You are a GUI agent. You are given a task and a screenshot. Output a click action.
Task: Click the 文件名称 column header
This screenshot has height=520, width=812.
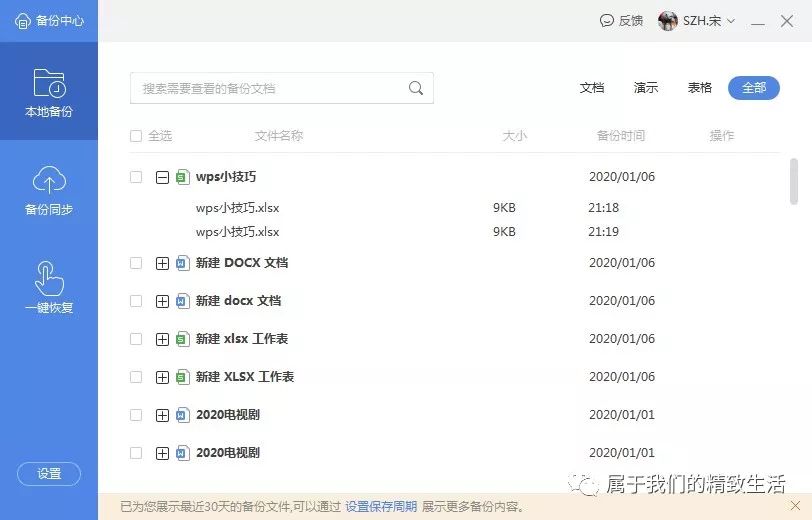[279, 136]
